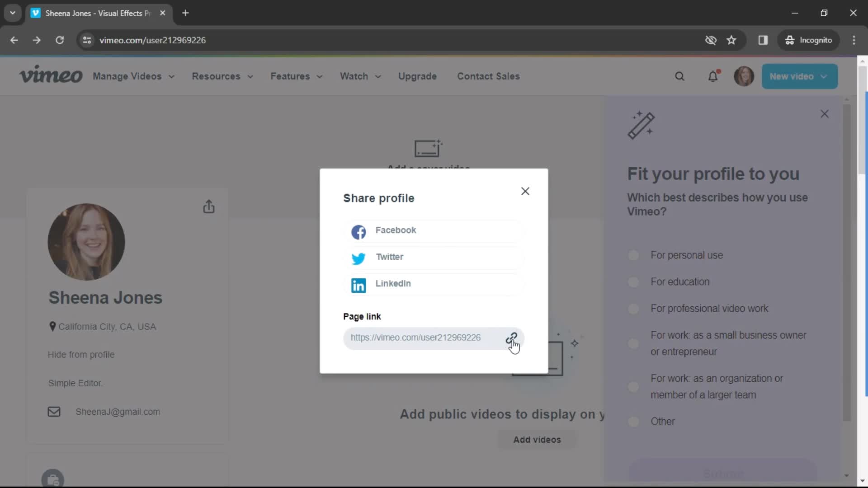Expand the Resources menu
868x488 pixels.
click(x=222, y=76)
